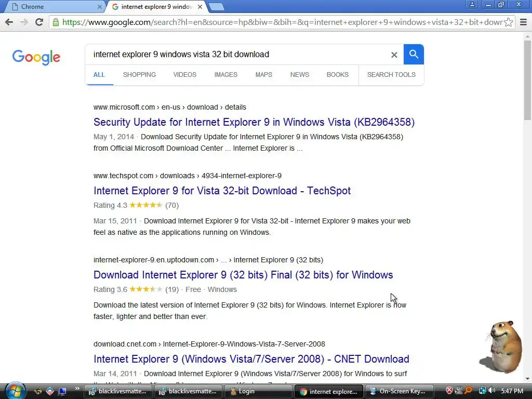Open 'Internet Explorer 9 (Windows Vista/7/Server 2008) - CNET' result
532x399 pixels.
tap(251, 359)
